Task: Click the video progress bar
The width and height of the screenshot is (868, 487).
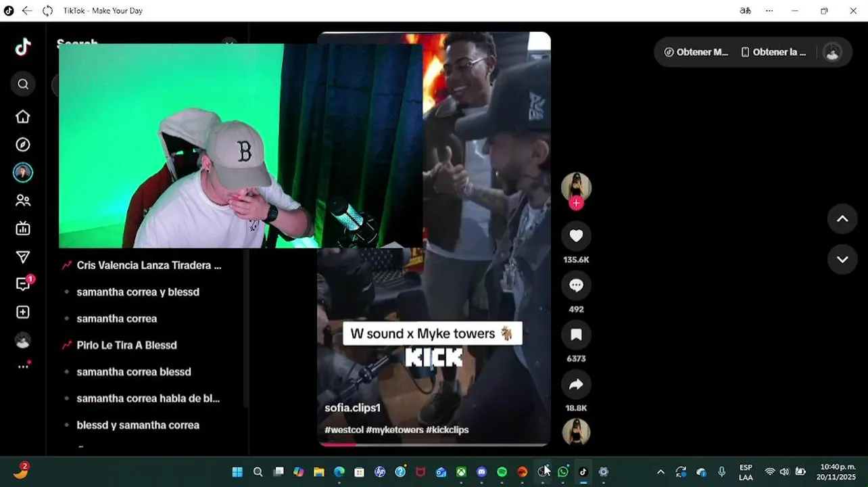Action: tap(434, 444)
